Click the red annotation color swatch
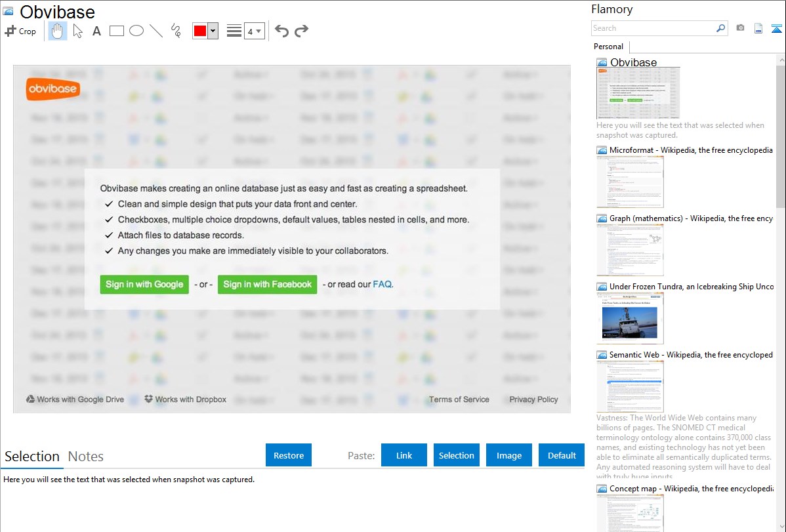 pyautogui.click(x=200, y=31)
